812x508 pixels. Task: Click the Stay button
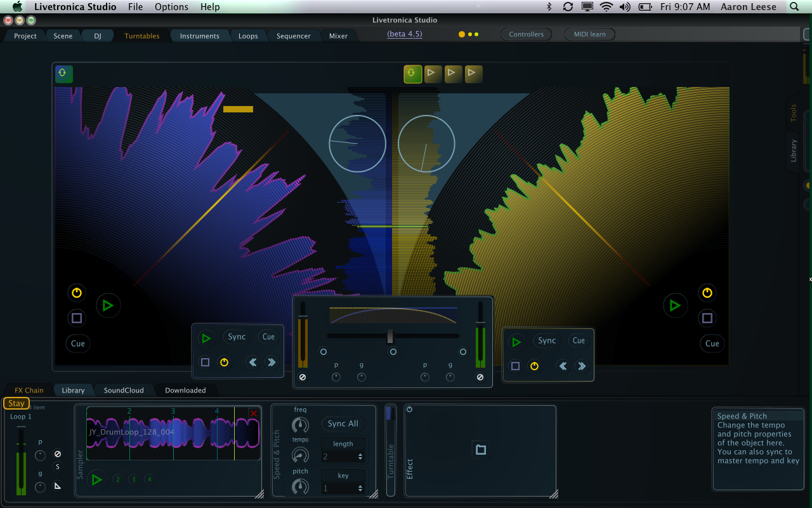[x=16, y=403]
